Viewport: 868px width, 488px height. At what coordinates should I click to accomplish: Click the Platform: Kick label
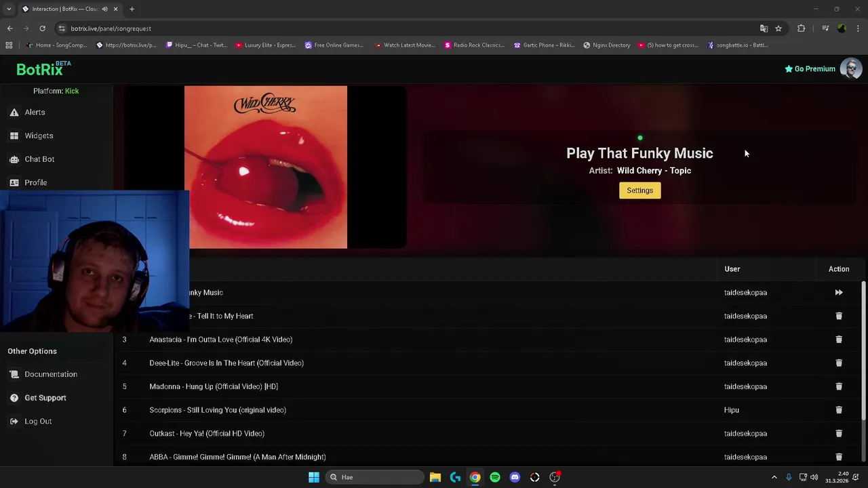click(56, 91)
